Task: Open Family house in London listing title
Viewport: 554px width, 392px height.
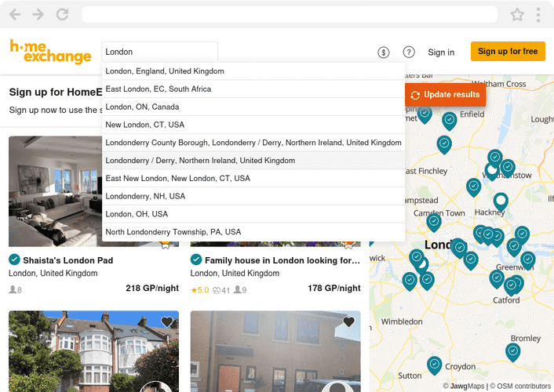Action: [x=282, y=260]
